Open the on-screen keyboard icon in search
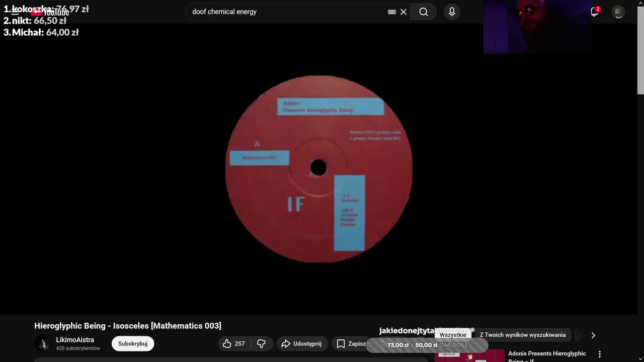The height and width of the screenshot is (362, 644). pos(392,12)
